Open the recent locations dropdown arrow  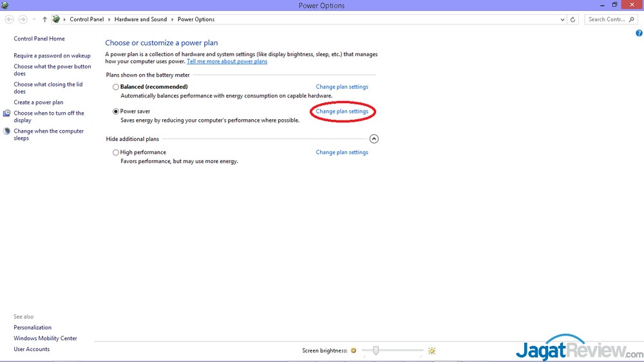[33, 19]
